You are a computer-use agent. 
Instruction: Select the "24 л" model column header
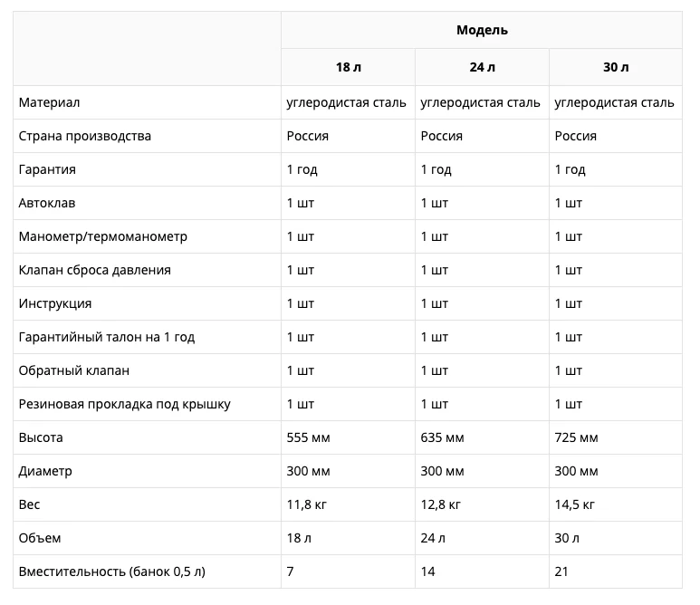(x=483, y=68)
